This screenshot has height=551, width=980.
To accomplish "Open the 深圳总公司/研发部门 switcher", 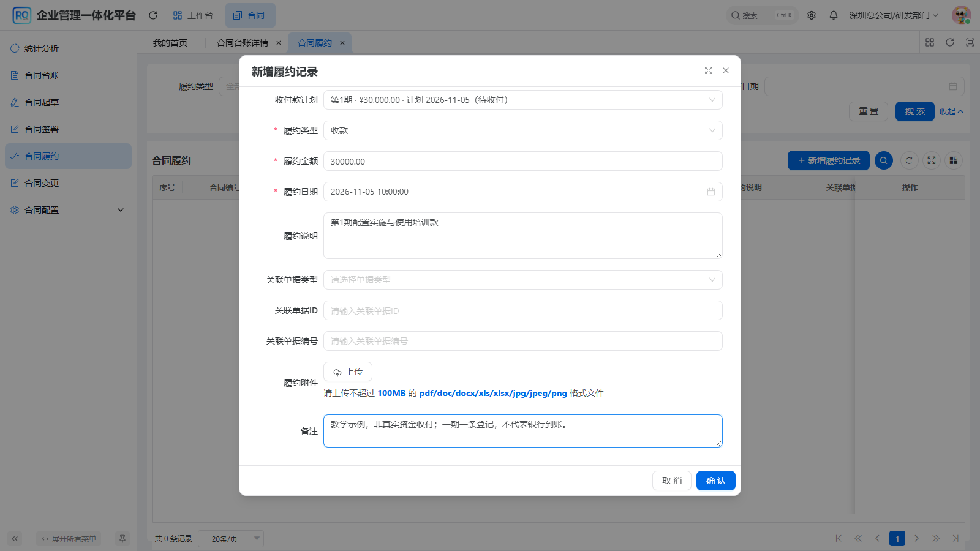I will (893, 15).
